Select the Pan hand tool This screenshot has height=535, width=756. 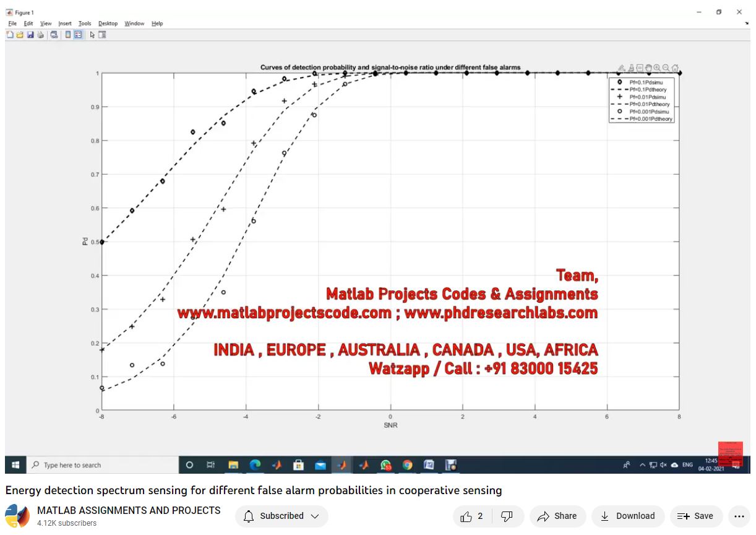(x=648, y=68)
